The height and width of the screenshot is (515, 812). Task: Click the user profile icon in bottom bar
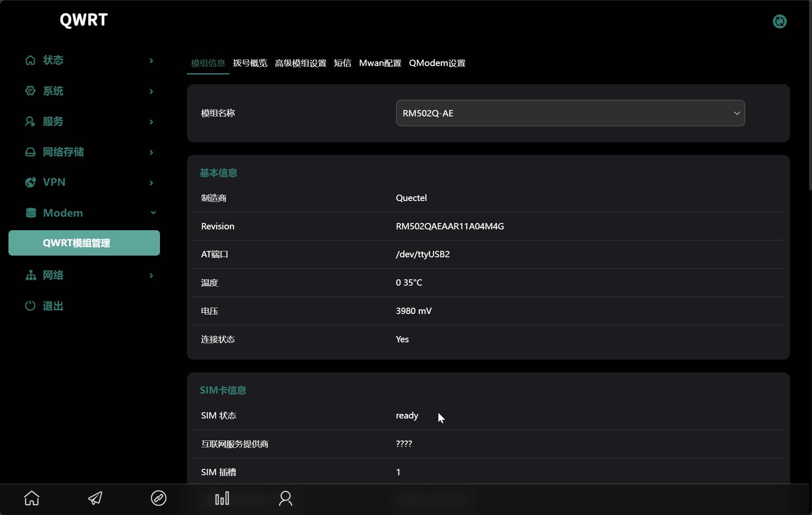click(x=286, y=498)
